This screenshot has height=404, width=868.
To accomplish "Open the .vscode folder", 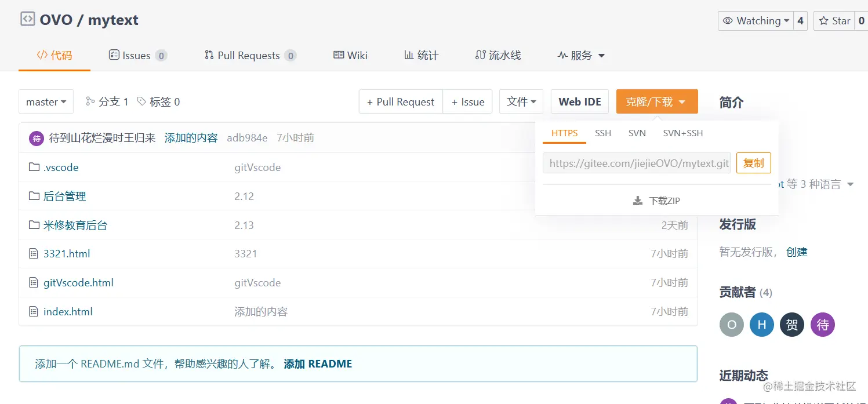I will point(61,168).
